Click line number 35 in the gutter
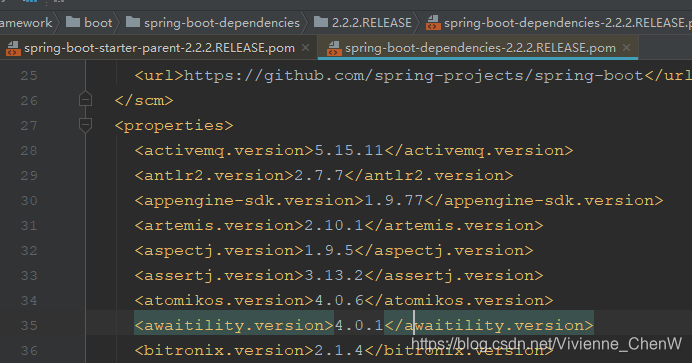This screenshot has width=692, height=363. [29, 326]
